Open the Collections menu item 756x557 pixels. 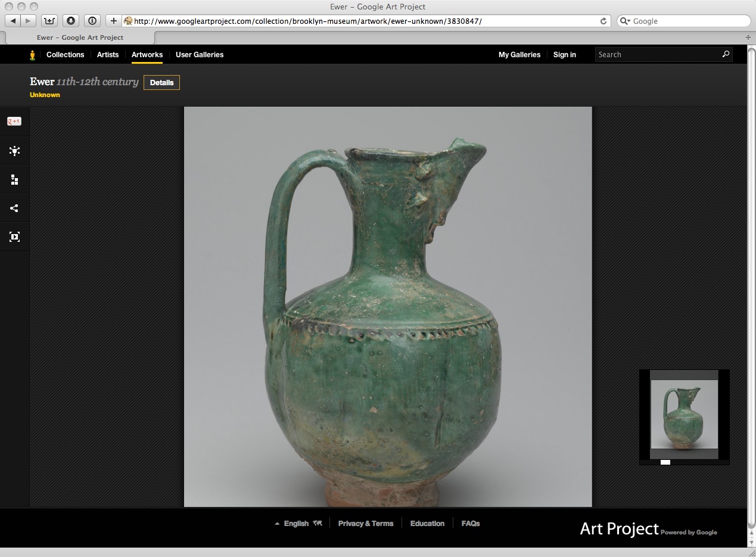click(x=66, y=54)
